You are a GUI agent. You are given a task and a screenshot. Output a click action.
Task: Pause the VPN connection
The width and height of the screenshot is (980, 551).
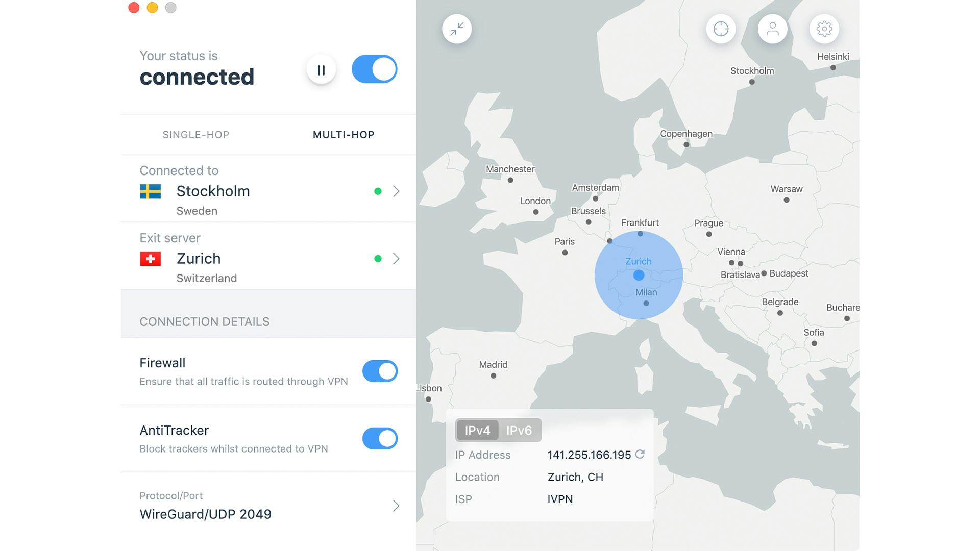[x=321, y=70]
